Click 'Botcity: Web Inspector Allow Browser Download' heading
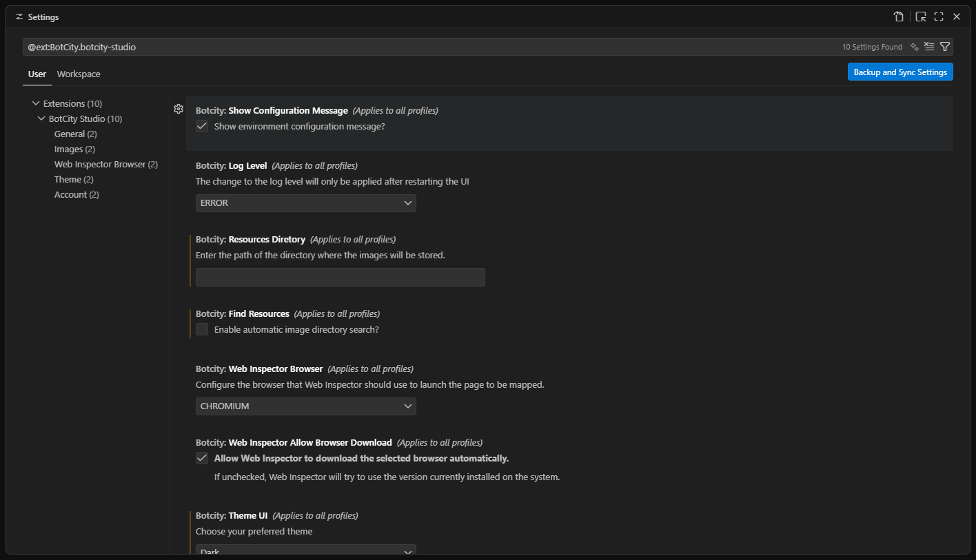Image resolution: width=976 pixels, height=560 pixels. (x=294, y=442)
